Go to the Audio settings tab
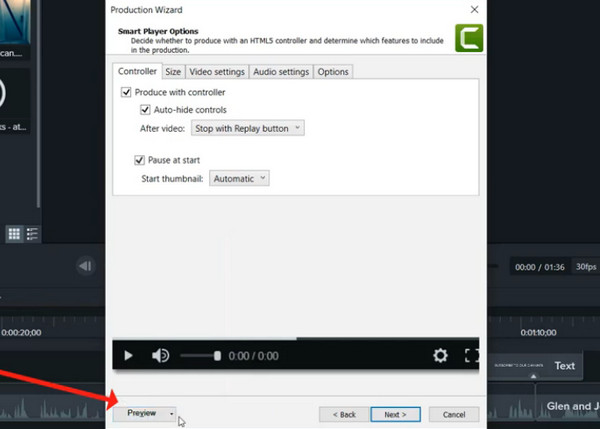This screenshot has width=600, height=429. point(281,72)
